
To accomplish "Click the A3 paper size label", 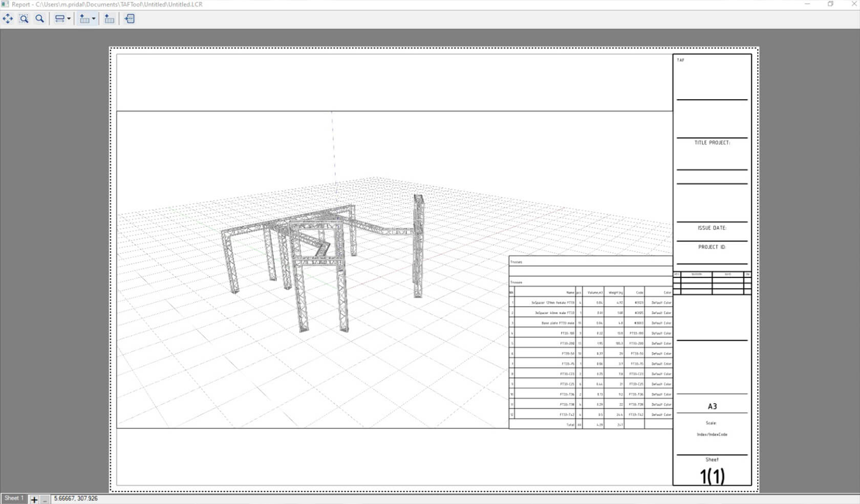I will [x=712, y=406].
